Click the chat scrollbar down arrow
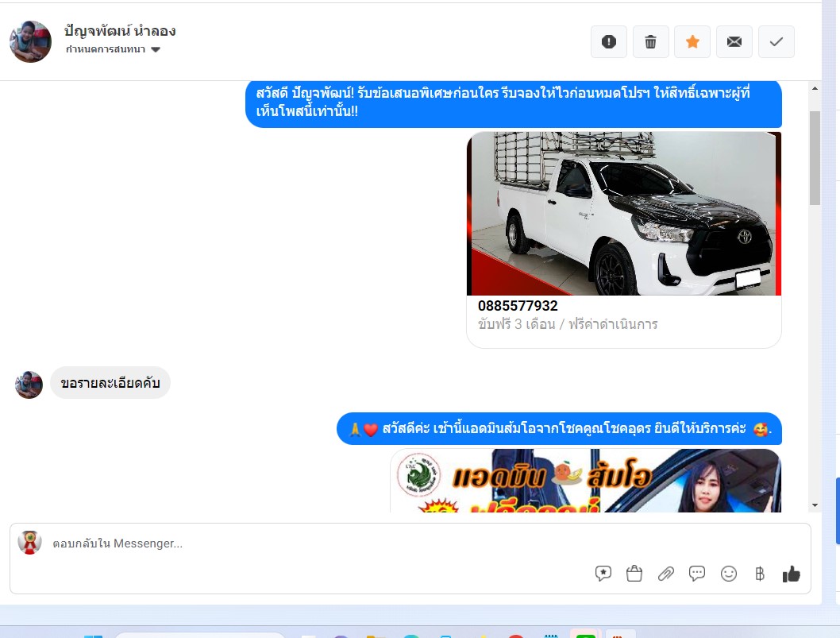 point(815,505)
